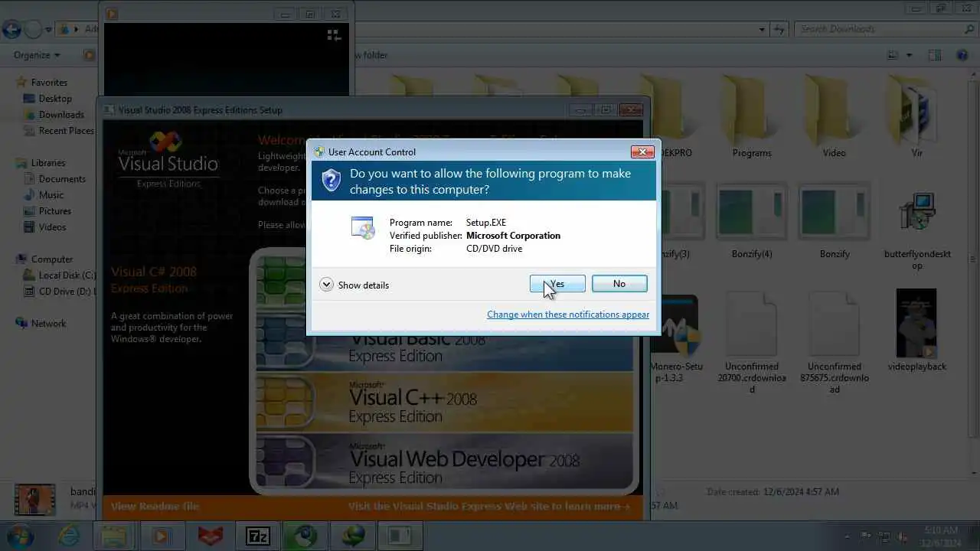Open the 7z taskbar icon
980x551 pixels.
pyautogui.click(x=258, y=535)
